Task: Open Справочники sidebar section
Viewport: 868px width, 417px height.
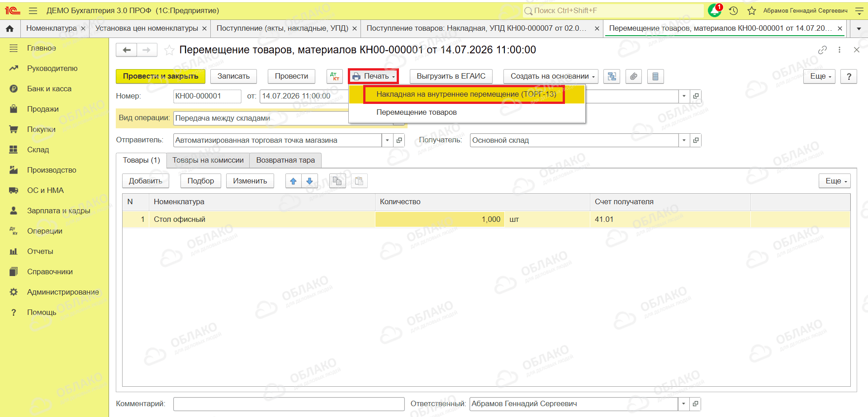Action: point(50,272)
